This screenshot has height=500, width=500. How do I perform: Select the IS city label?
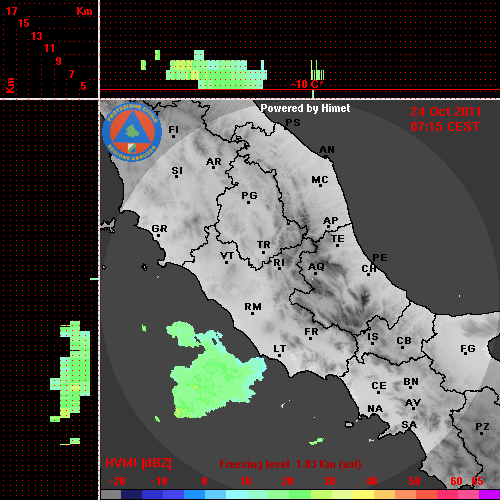click(373, 337)
